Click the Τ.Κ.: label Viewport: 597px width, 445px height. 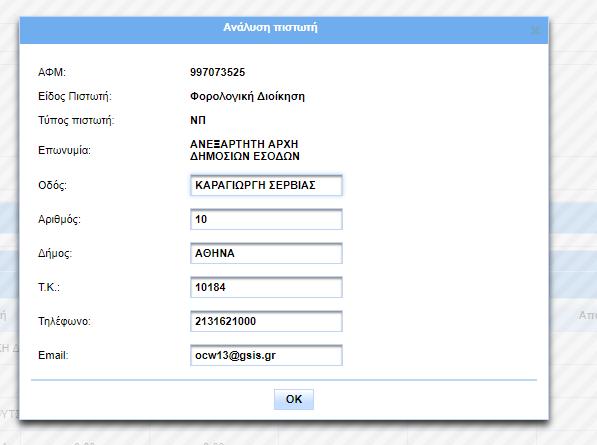click(x=49, y=287)
